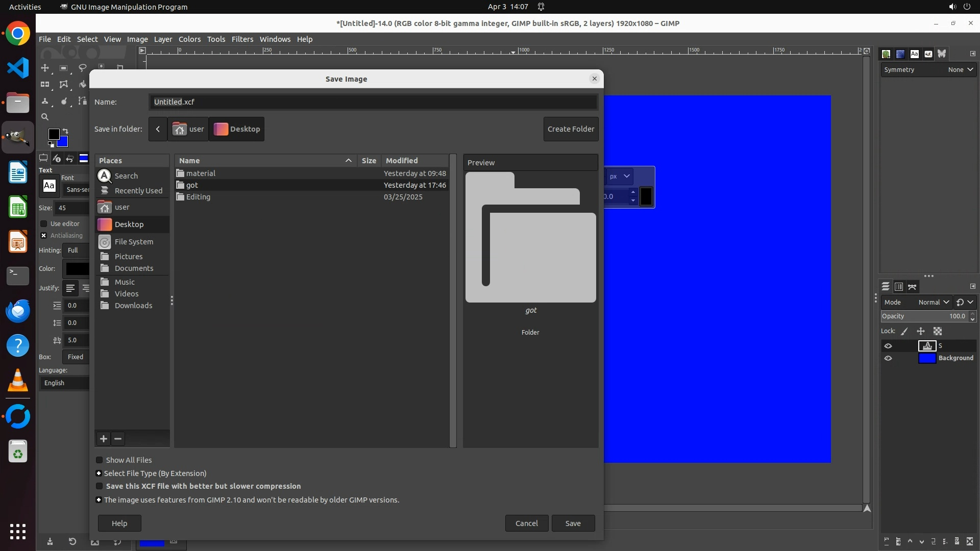Open the Channels tab in layers dock
Image resolution: width=980 pixels, height=551 pixels.
click(899, 287)
